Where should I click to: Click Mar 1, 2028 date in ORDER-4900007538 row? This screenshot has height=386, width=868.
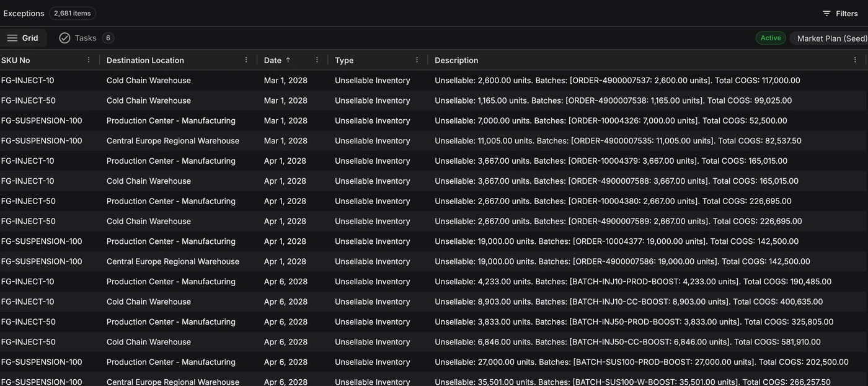coord(286,101)
